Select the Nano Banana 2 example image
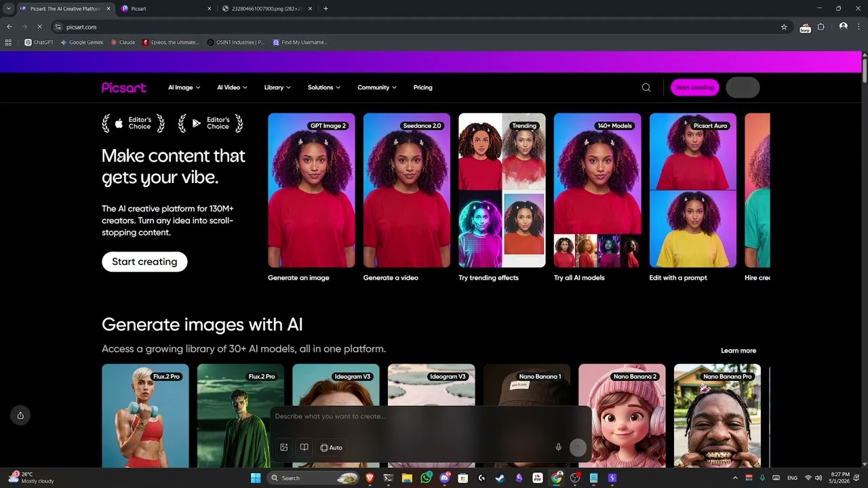868x488 pixels. (x=622, y=415)
